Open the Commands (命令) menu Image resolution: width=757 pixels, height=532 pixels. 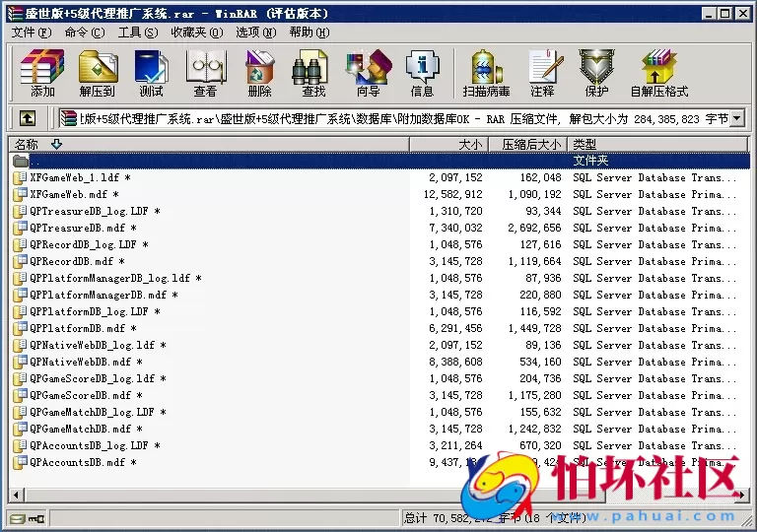[x=85, y=33]
